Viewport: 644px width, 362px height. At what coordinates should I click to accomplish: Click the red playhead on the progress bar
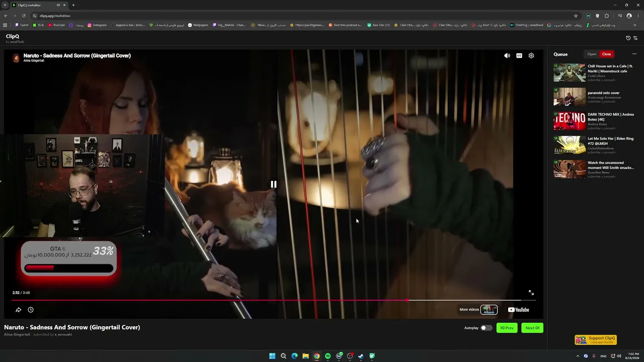(407, 300)
